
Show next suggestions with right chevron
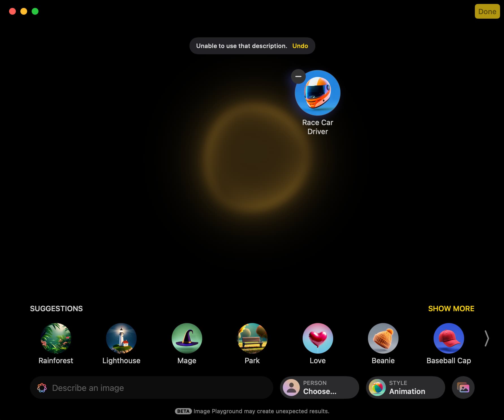(x=487, y=338)
